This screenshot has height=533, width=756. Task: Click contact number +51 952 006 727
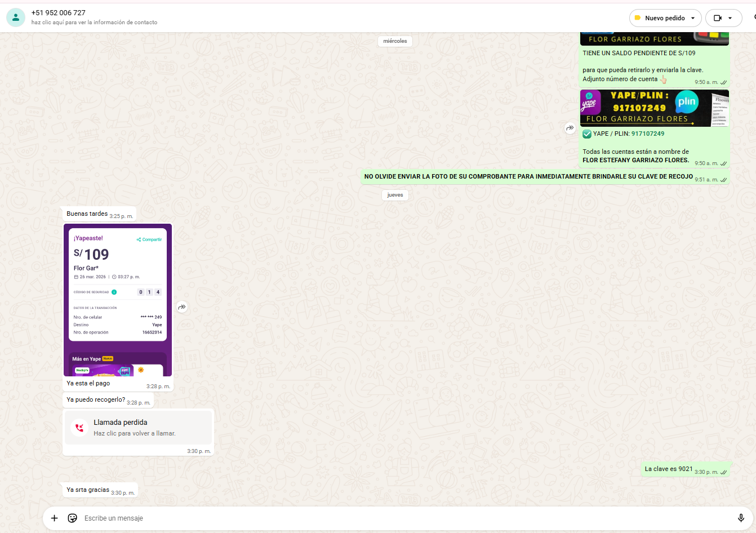click(x=59, y=12)
